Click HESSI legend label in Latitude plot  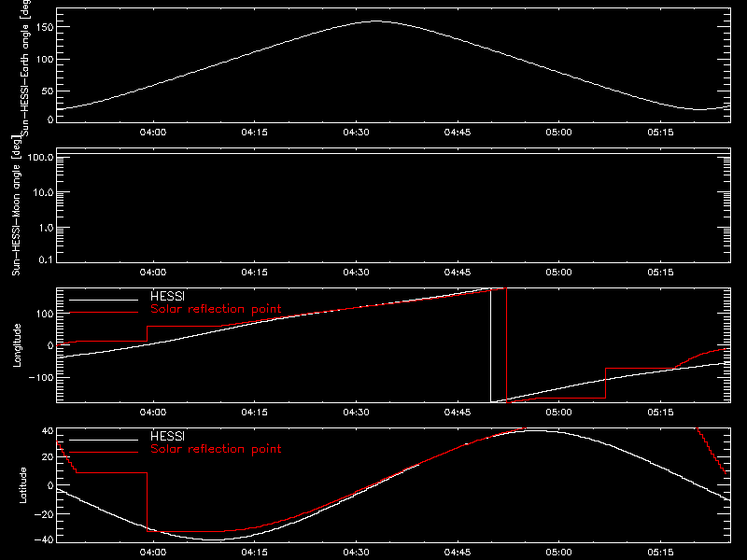167,436
